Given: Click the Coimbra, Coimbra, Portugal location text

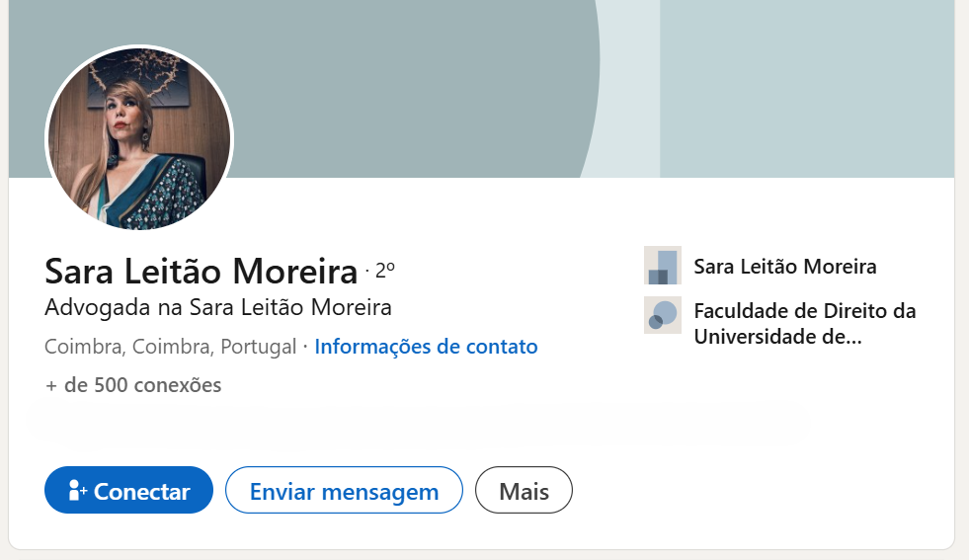Looking at the screenshot, I should pyautogui.click(x=171, y=347).
